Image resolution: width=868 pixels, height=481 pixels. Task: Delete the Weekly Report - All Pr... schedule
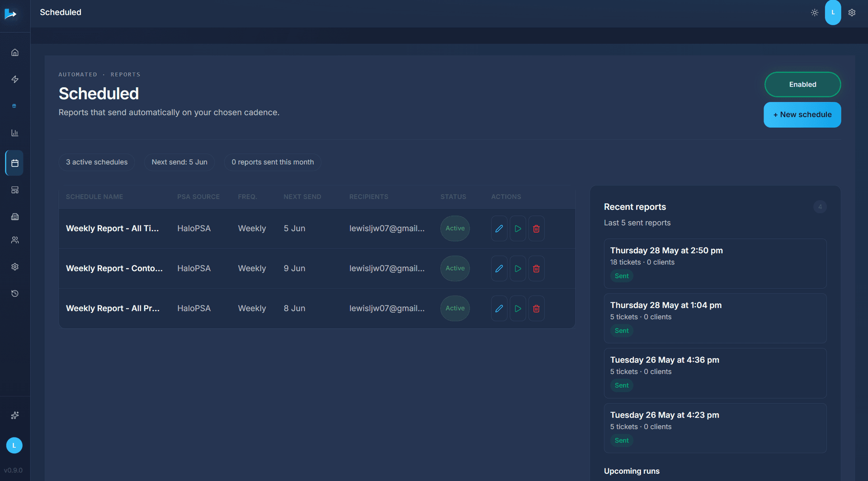[536, 308]
